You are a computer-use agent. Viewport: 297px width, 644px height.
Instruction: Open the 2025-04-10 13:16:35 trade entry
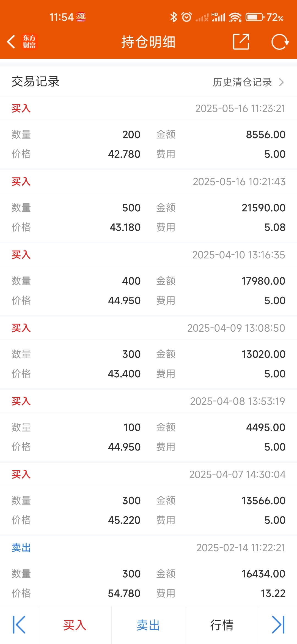click(x=148, y=279)
